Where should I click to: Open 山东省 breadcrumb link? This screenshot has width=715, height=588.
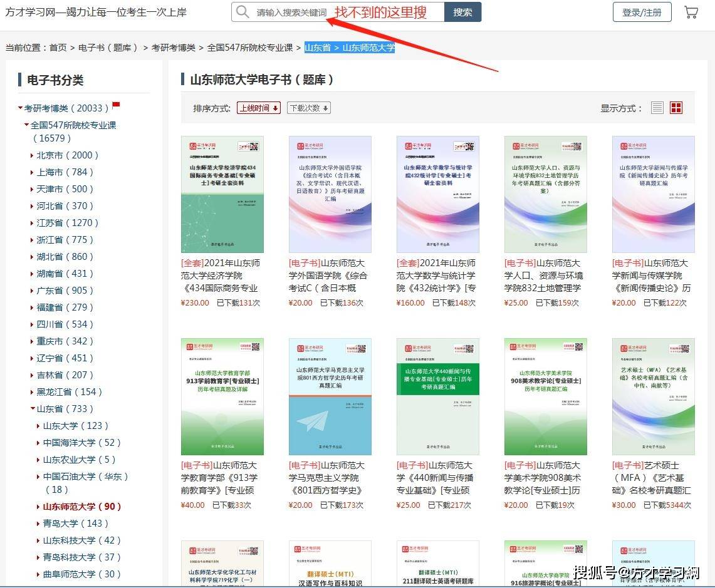pyautogui.click(x=318, y=48)
